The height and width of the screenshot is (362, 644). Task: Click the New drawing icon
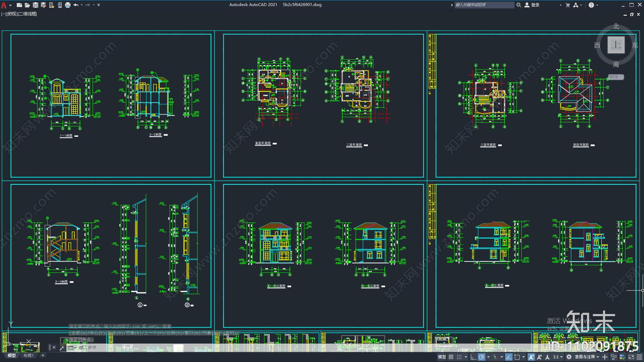[x=19, y=5]
